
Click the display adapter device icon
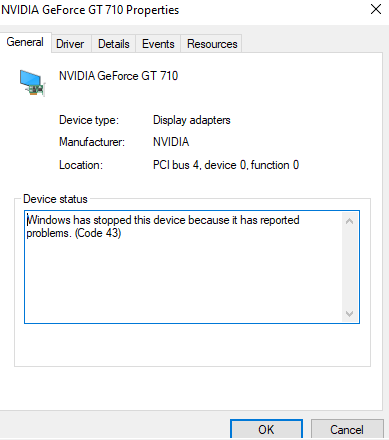(32, 83)
